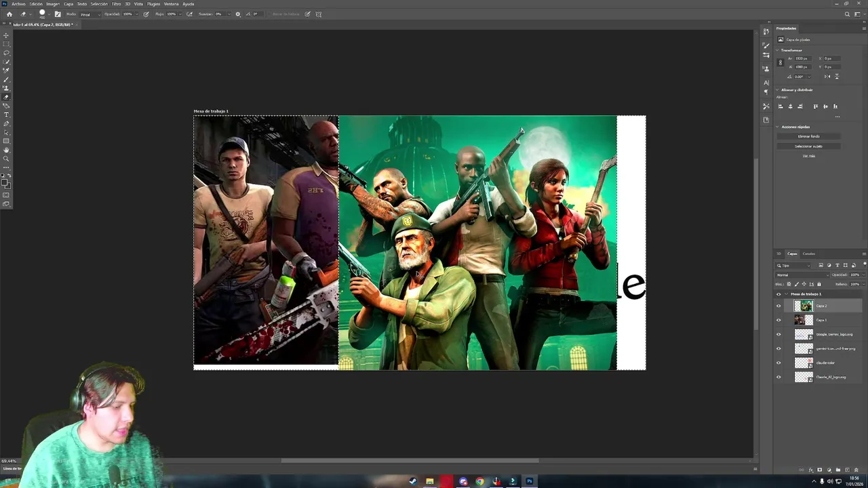The height and width of the screenshot is (488, 868).
Task: Hide the Capa 2 layer
Action: tap(778, 306)
